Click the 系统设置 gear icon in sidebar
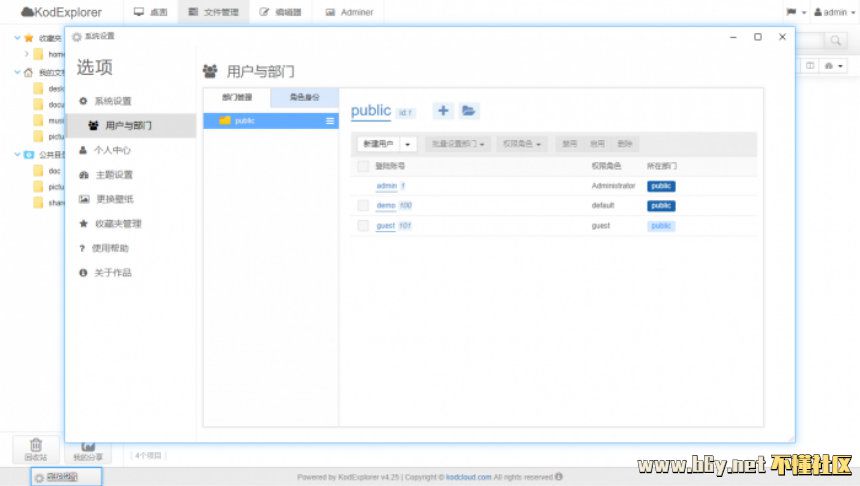 click(84, 101)
